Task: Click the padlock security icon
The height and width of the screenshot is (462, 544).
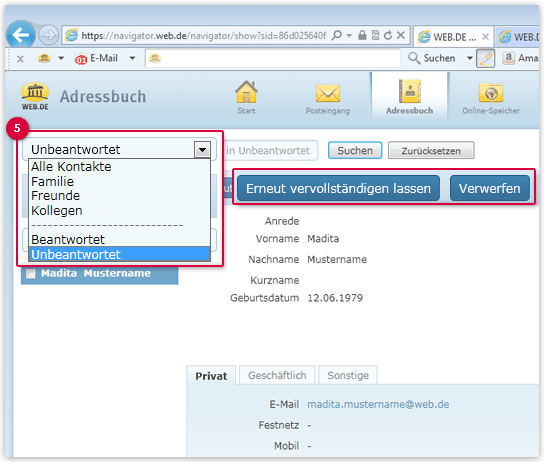Action: click(362, 35)
